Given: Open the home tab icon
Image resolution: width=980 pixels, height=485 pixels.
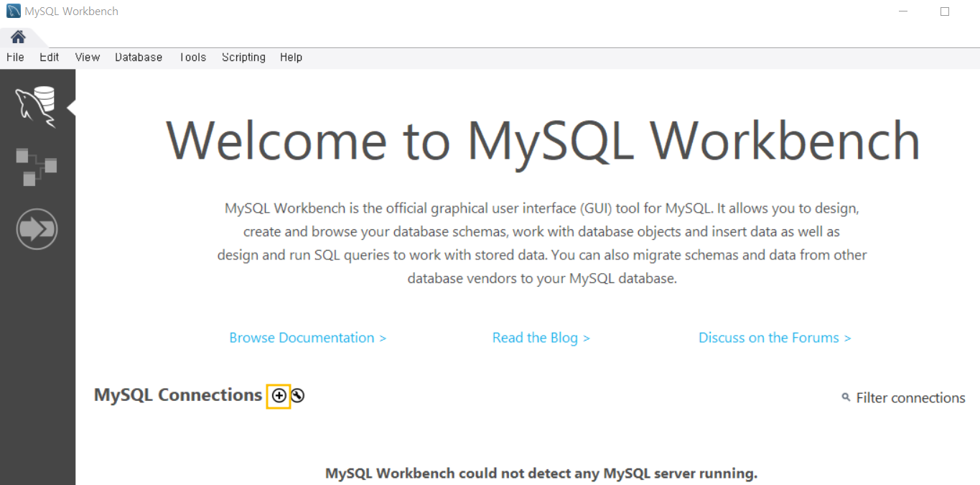Looking at the screenshot, I should 18,37.
